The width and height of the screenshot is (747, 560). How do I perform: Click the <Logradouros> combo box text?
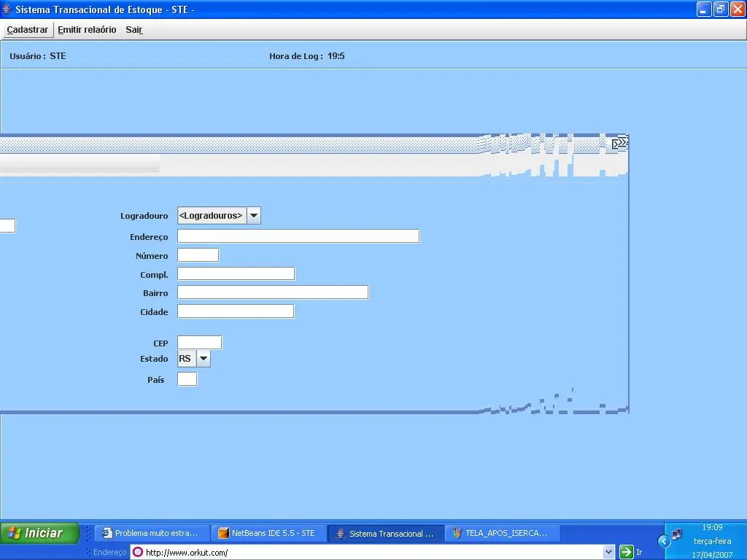coord(211,216)
